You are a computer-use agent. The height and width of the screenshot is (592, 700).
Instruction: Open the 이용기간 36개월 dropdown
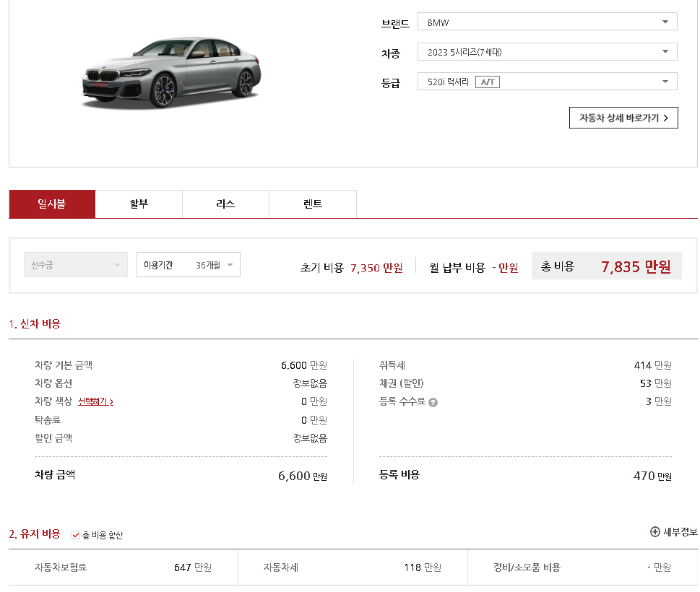tap(189, 265)
